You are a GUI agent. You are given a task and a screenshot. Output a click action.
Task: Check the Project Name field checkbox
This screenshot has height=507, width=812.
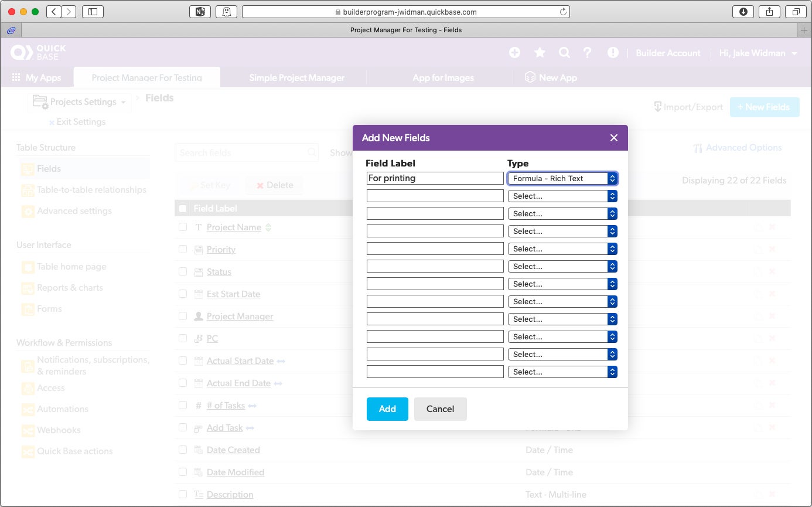[x=183, y=227]
